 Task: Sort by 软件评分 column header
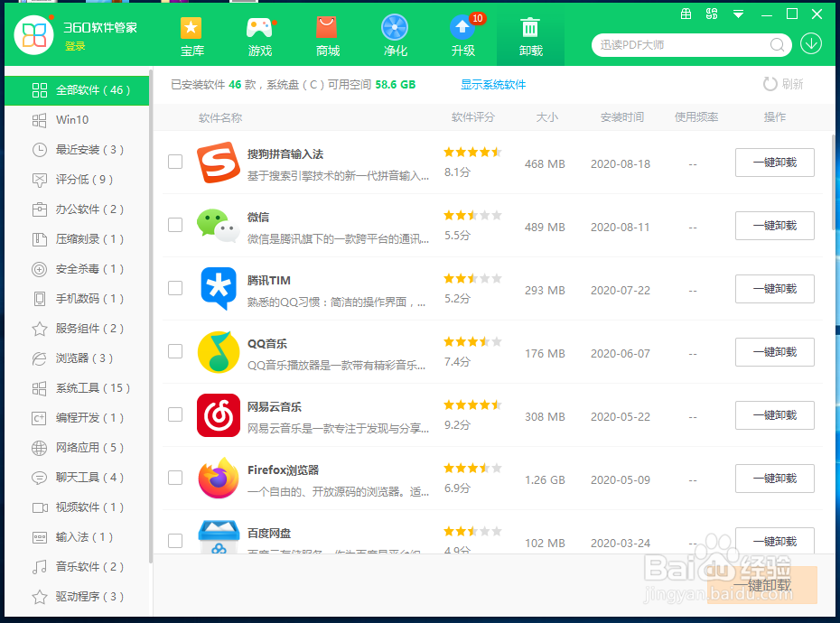[473, 117]
